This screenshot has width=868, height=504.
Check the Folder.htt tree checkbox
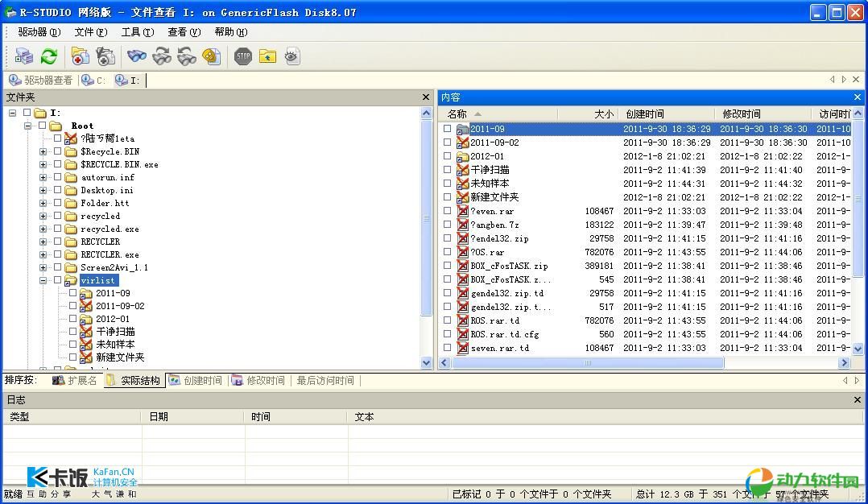(58, 203)
